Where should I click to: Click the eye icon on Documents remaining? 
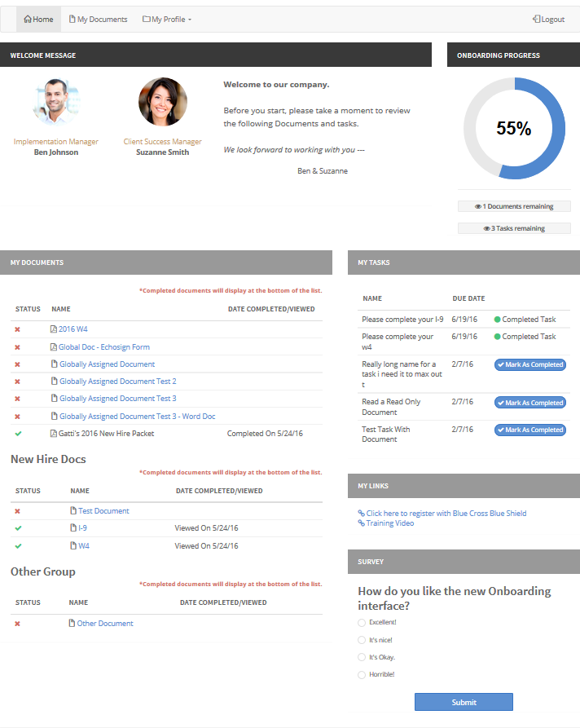tap(478, 206)
